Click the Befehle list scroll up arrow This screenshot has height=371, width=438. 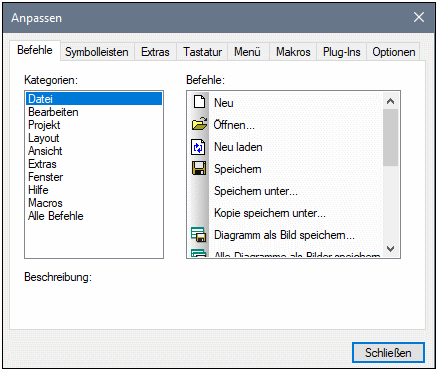coord(390,101)
